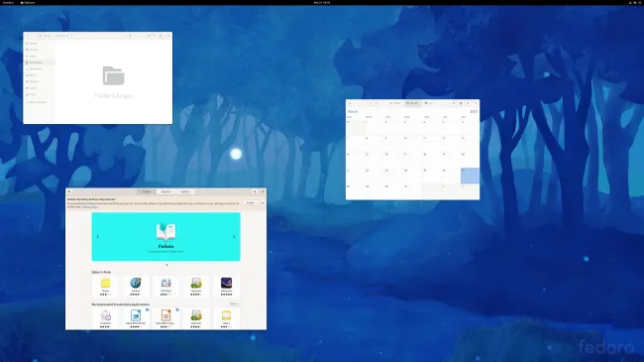Image resolution: width=644 pixels, height=362 pixels.
Task: Click the More button beside Recommended Productivity Applications
Action: [x=234, y=304]
